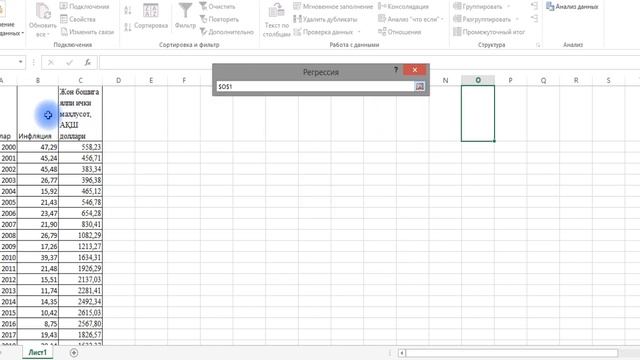Select cell with value 15,92
The image size is (640, 360).
pyautogui.click(x=38, y=191)
